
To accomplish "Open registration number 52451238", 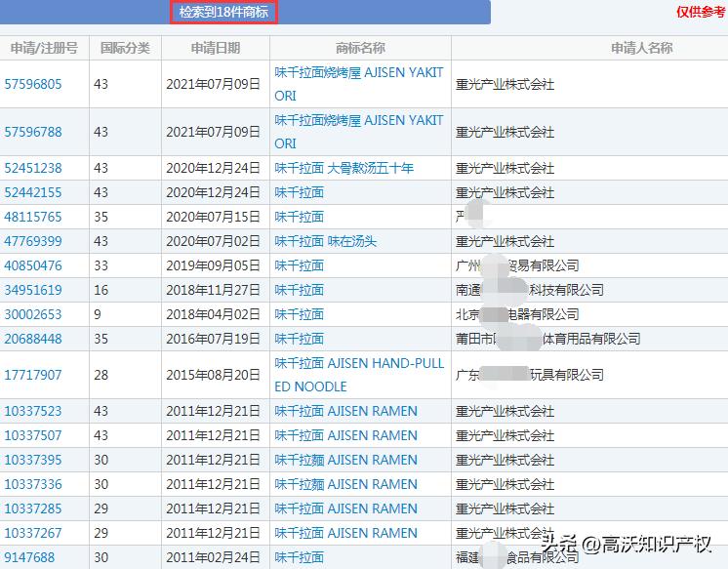I will pyautogui.click(x=33, y=168).
